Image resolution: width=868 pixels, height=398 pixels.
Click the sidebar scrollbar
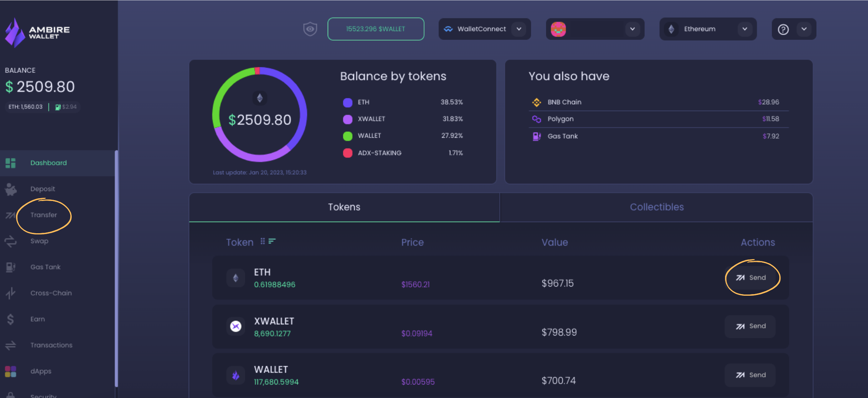point(116,268)
